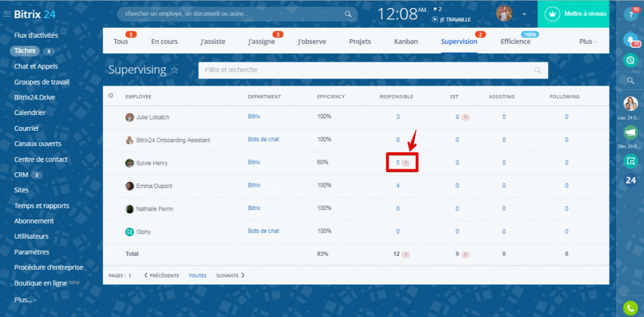
Task: Open Boutique en ligne in sidebar
Action: 41,283
